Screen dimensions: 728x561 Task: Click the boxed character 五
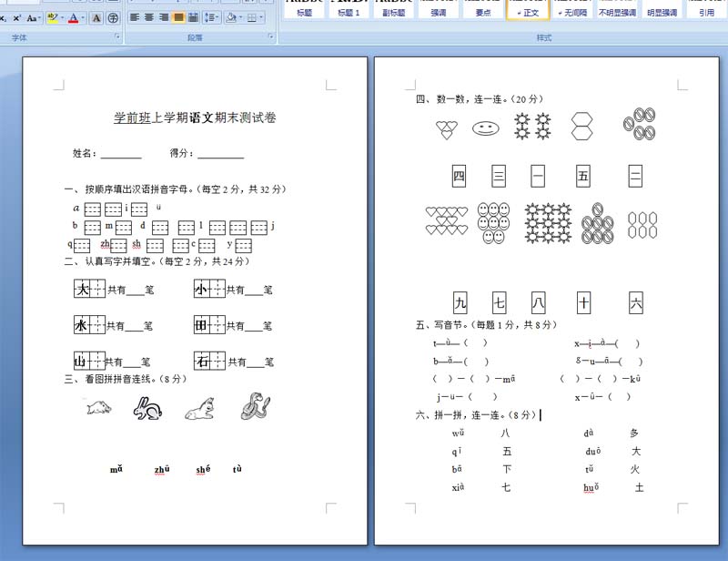(583, 176)
